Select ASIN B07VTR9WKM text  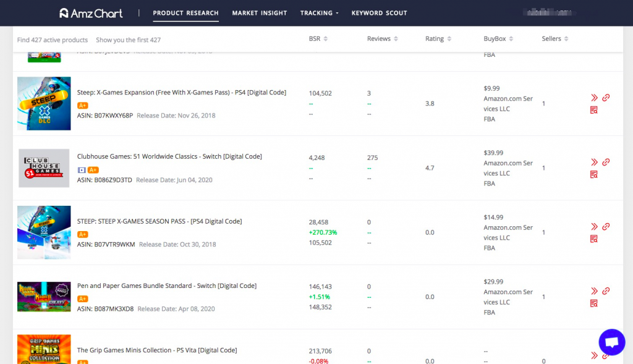click(106, 245)
